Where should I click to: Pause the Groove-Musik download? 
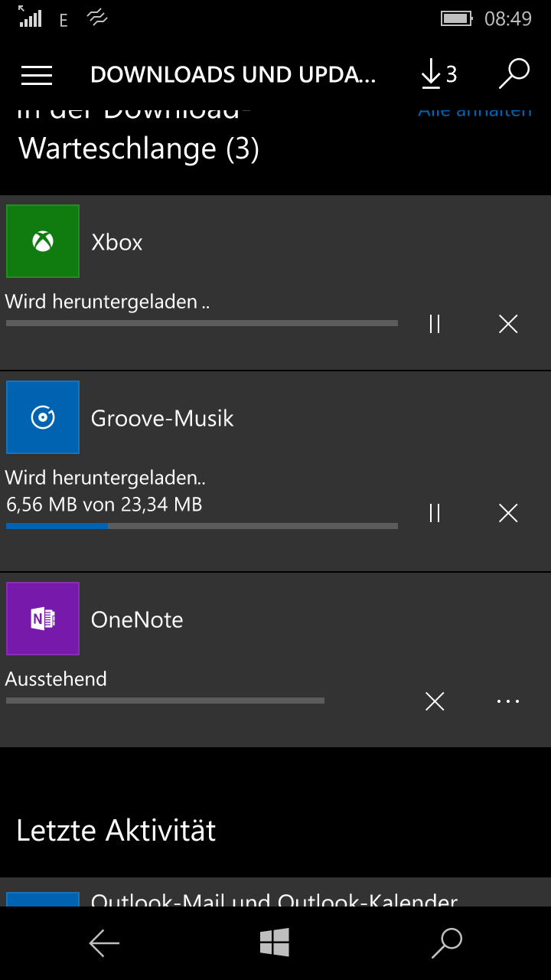tap(435, 513)
